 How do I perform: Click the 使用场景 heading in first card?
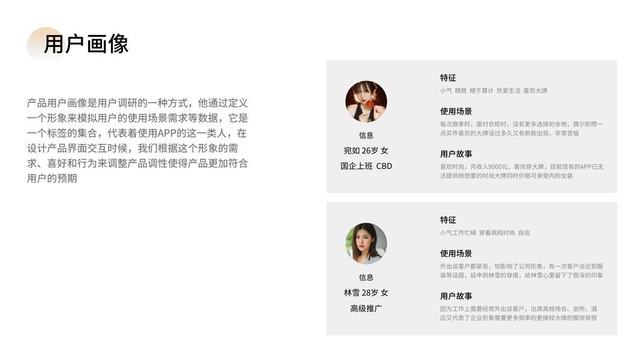(x=456, y=111)
